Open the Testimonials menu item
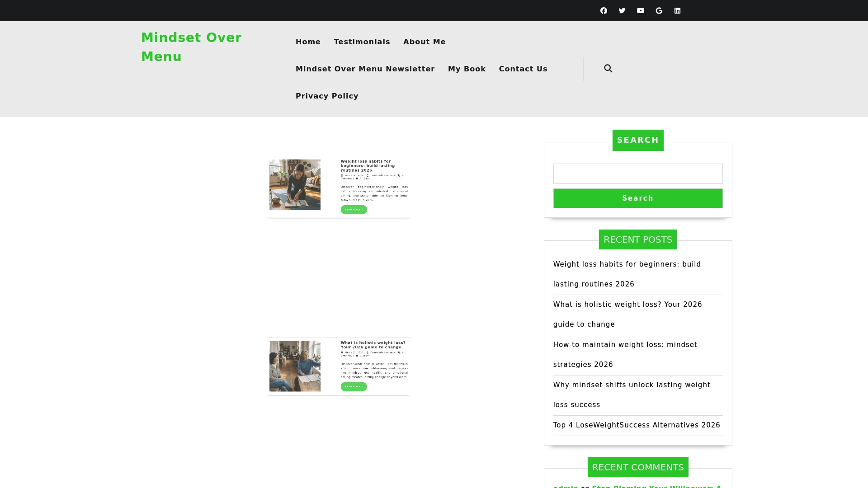Screen dimensions: 868x488 [x=362, y=42]
